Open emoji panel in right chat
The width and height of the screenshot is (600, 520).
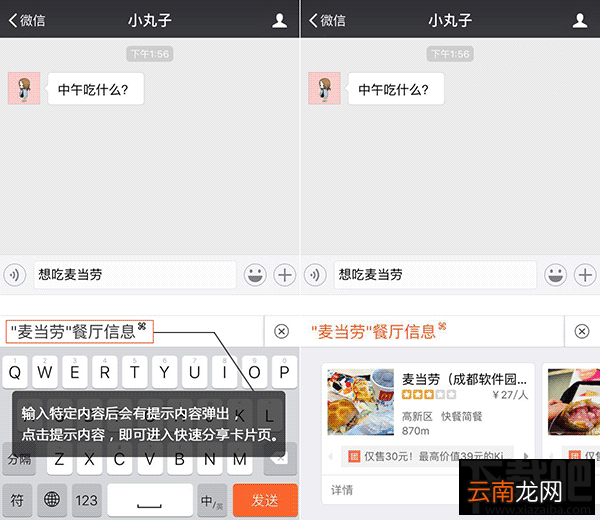click(x=556, y=275)
